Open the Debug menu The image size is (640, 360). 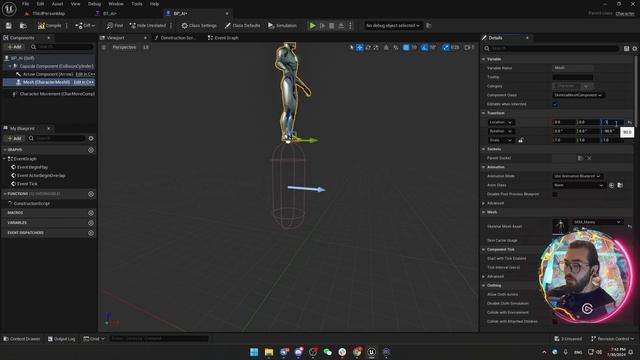(x=94, y=4)
